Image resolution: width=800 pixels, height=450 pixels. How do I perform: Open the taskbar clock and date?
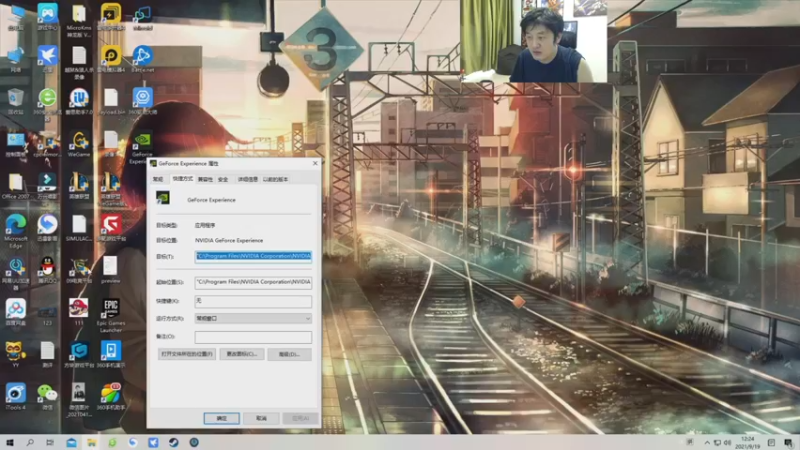(x=747, y=442)
